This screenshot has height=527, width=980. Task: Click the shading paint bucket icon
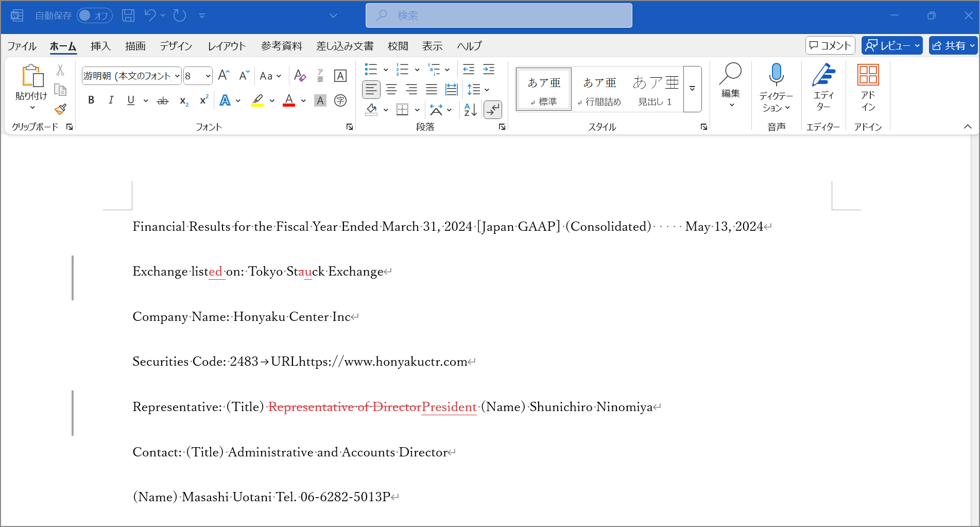pyautogui.click(x=371, y=109)
